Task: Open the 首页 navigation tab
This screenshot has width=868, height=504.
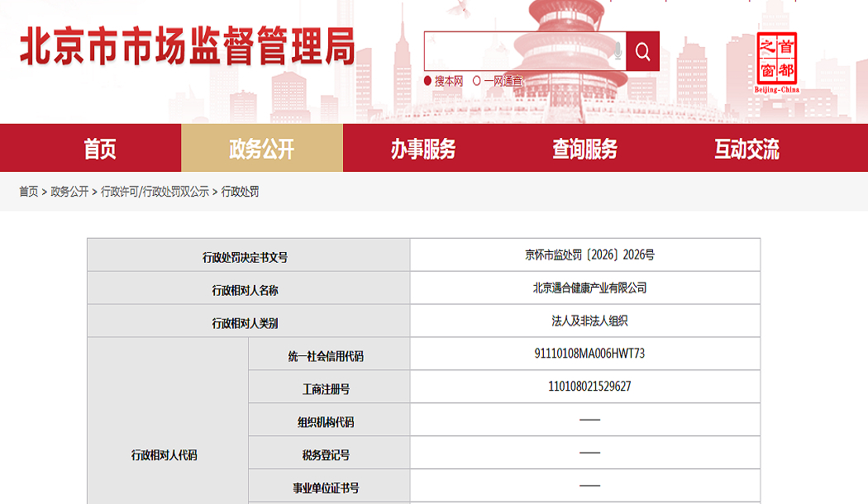Action: coord(100,148)
